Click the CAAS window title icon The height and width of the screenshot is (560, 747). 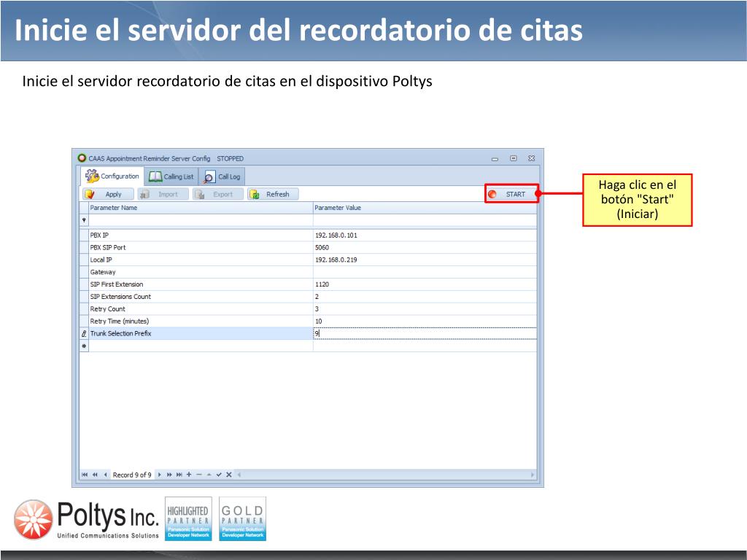pyautogui.click(x=82, y=158)
